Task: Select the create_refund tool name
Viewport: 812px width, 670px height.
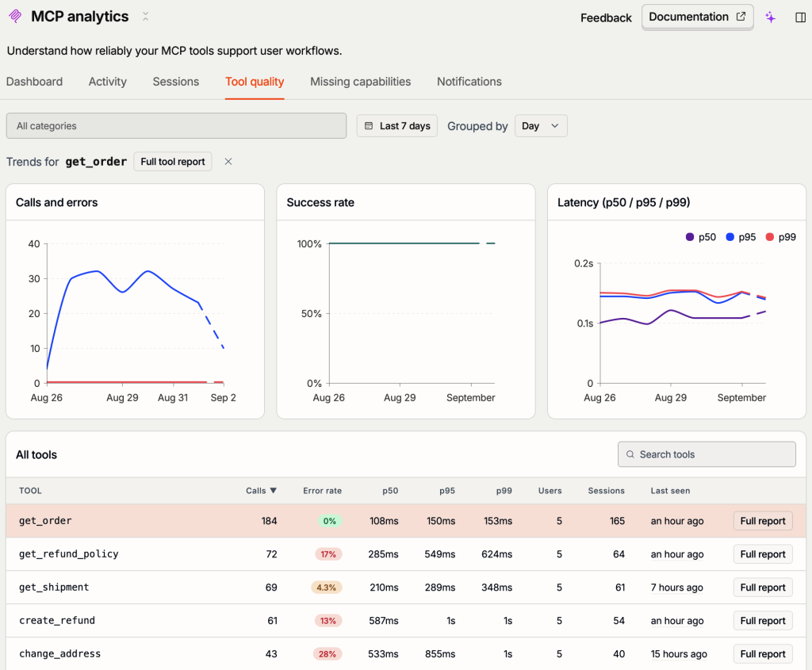Action: 57,620
